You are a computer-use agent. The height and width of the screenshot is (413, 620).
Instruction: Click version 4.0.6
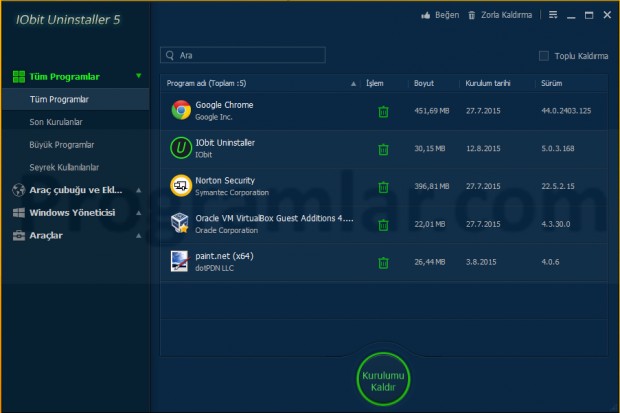point(550,262)
